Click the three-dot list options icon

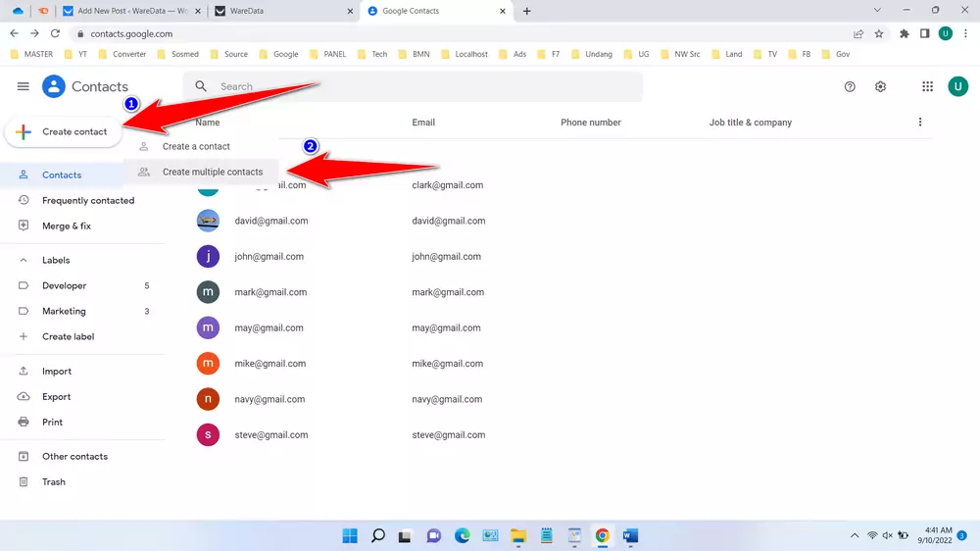(919, 123)
